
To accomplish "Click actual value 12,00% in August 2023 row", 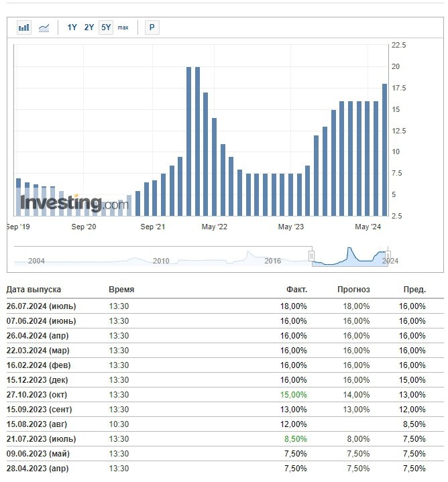I will coord(293,424).
